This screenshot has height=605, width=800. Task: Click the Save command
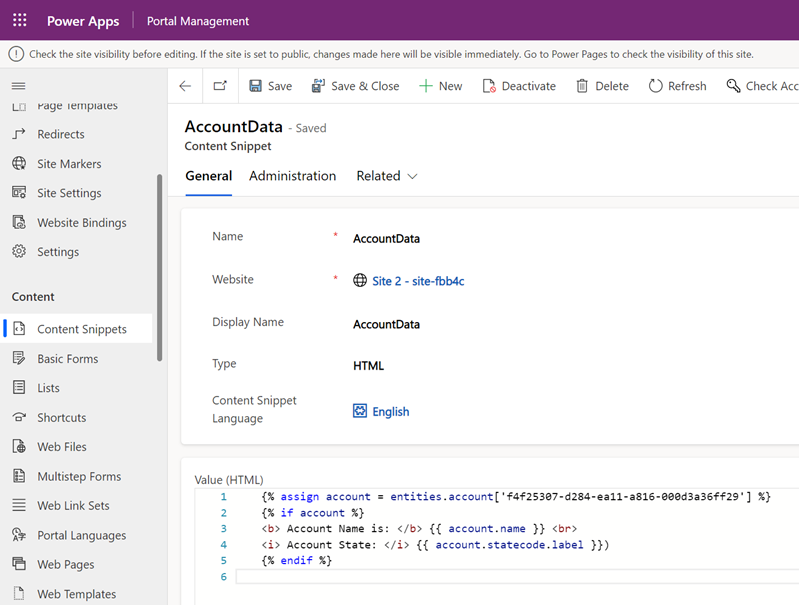pos(270,86)
